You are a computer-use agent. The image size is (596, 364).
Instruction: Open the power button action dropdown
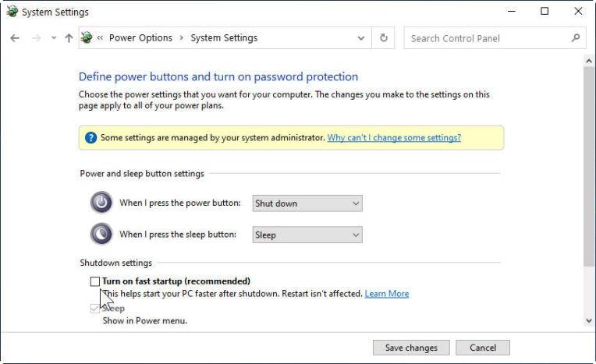click(x=307, y=203)
